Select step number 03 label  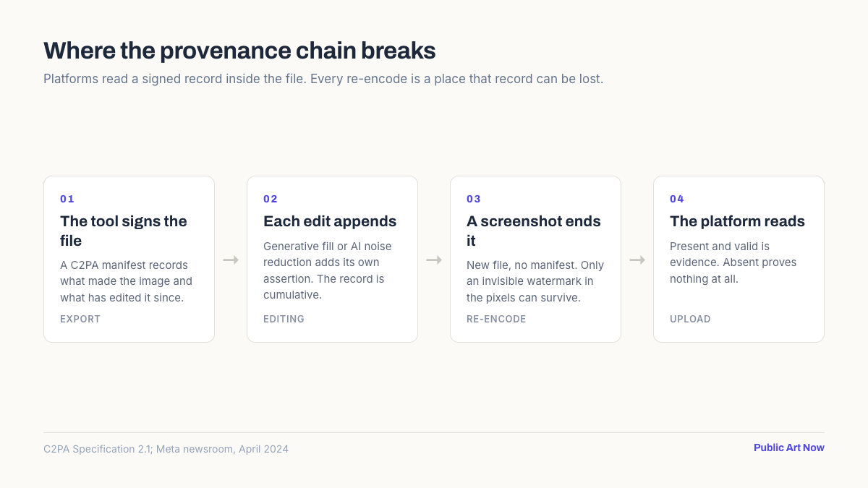(x=474, y=199)
